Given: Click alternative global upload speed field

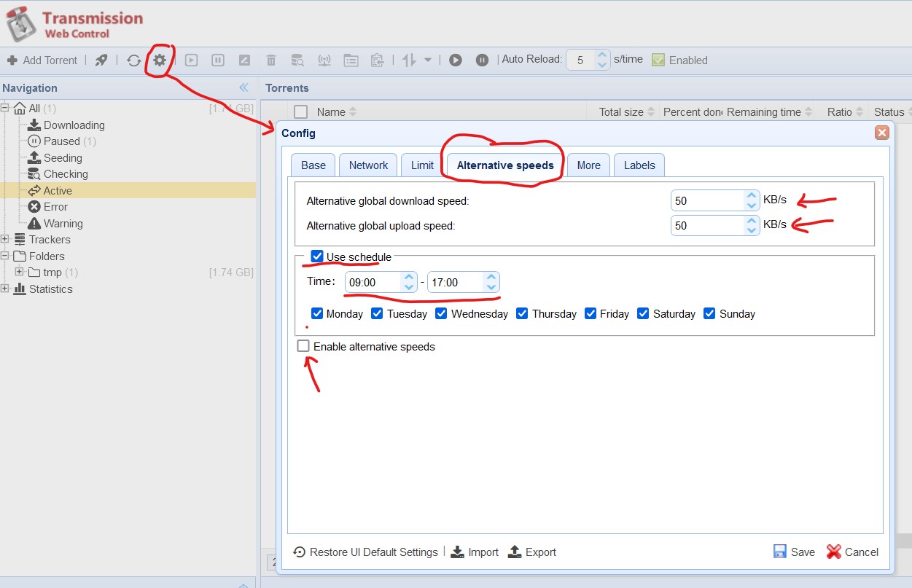Looking at the screenshot, I should (x=707, y=225).
